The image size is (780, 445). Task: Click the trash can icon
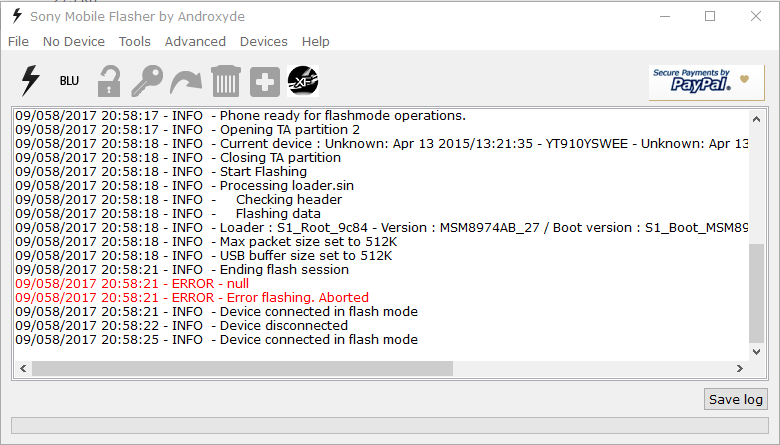[x=226, y=81]
